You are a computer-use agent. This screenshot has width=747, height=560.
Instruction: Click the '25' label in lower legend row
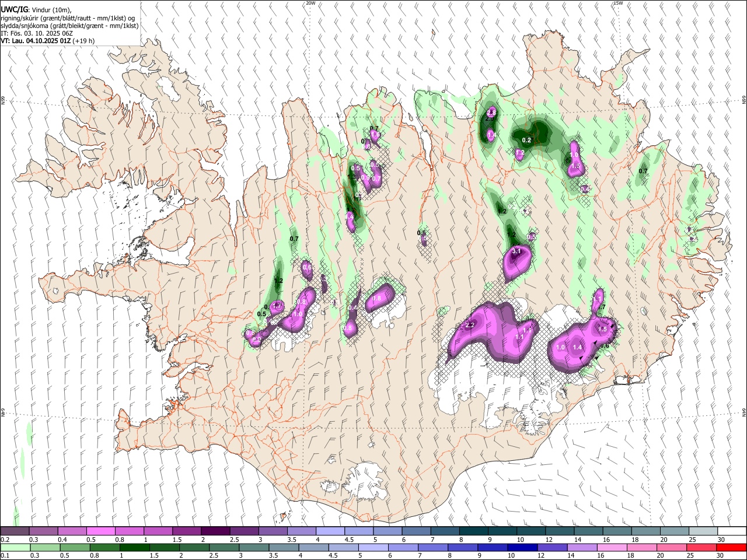click(691, 556)
